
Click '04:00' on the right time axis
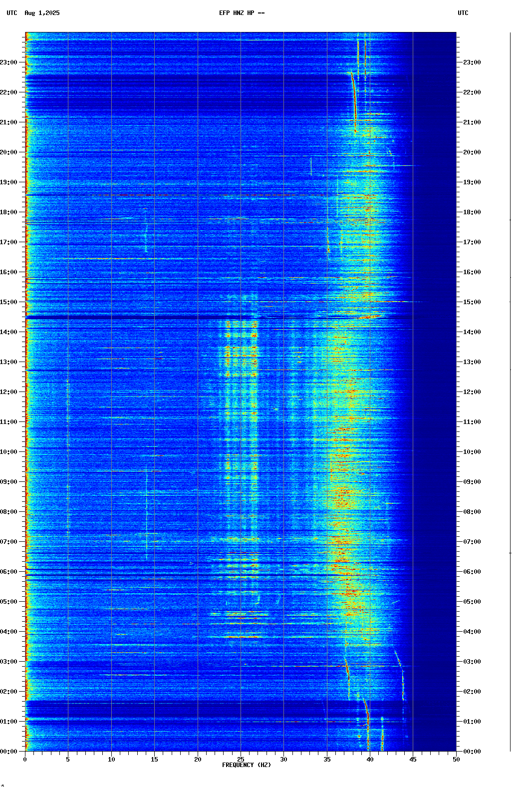(x=472, y=632)
